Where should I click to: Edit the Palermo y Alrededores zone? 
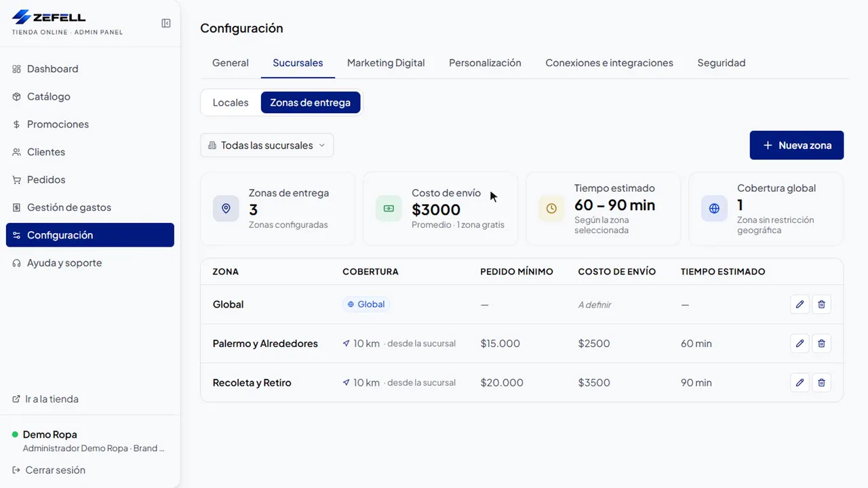click(x=800, y=344)
